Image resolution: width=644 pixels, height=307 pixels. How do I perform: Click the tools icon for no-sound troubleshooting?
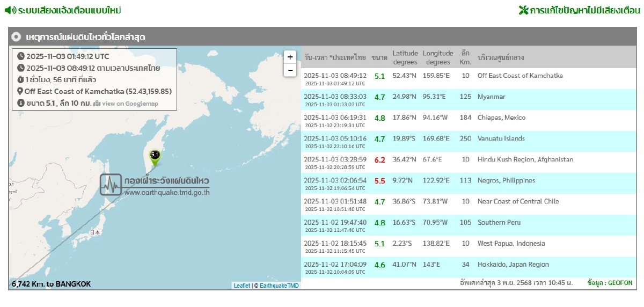point(523,10)
